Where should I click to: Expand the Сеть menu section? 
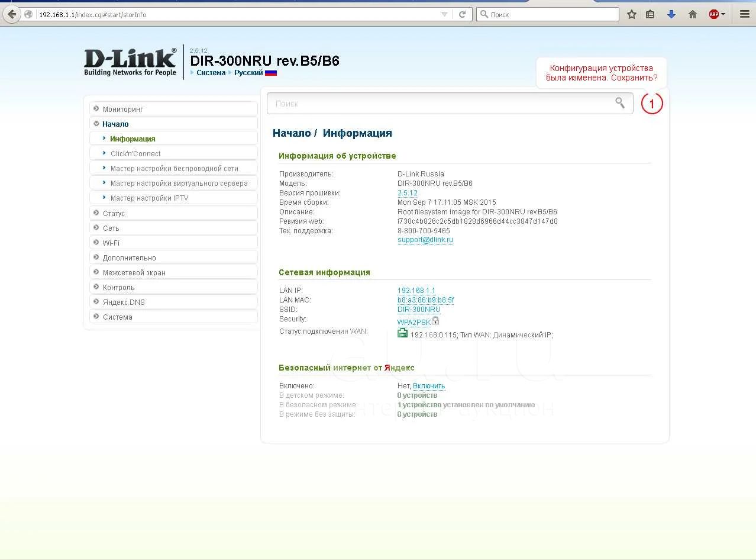pos(173,228)
